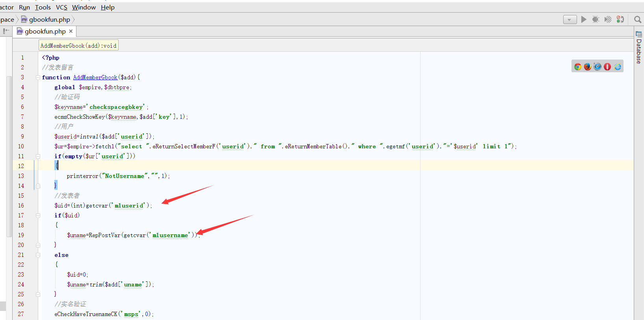Open search everywhere magnifier icon

[x=637, y=19]
